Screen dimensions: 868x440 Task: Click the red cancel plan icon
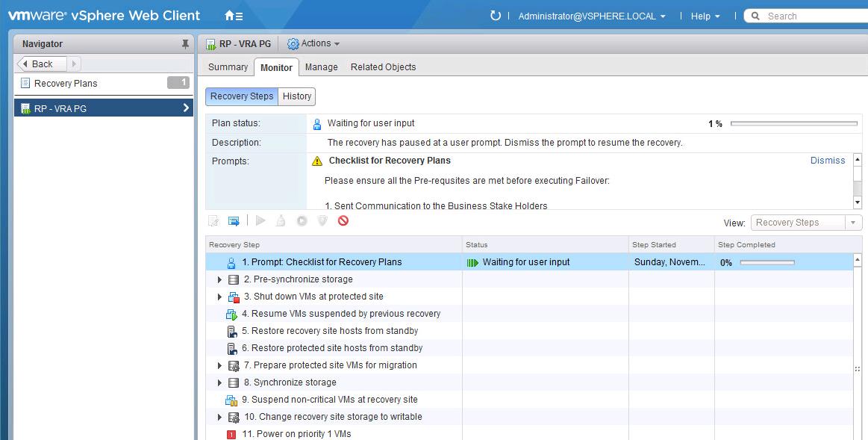(x=343, y=220)
